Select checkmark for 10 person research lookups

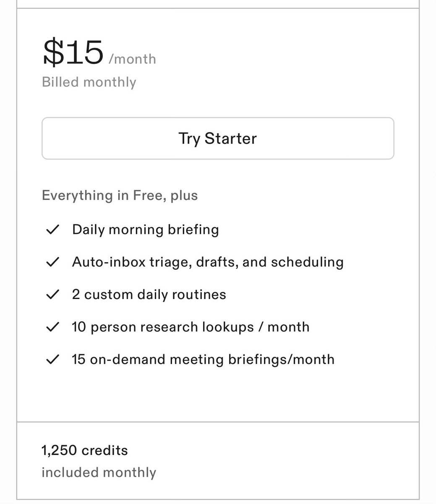coord(52,327)
